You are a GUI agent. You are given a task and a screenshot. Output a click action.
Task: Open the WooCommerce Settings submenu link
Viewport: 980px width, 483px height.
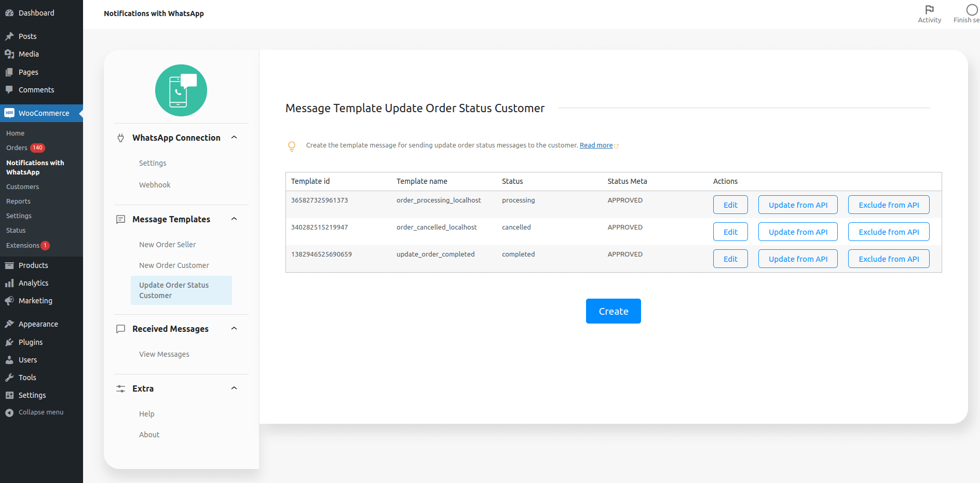tap(19, 216)
